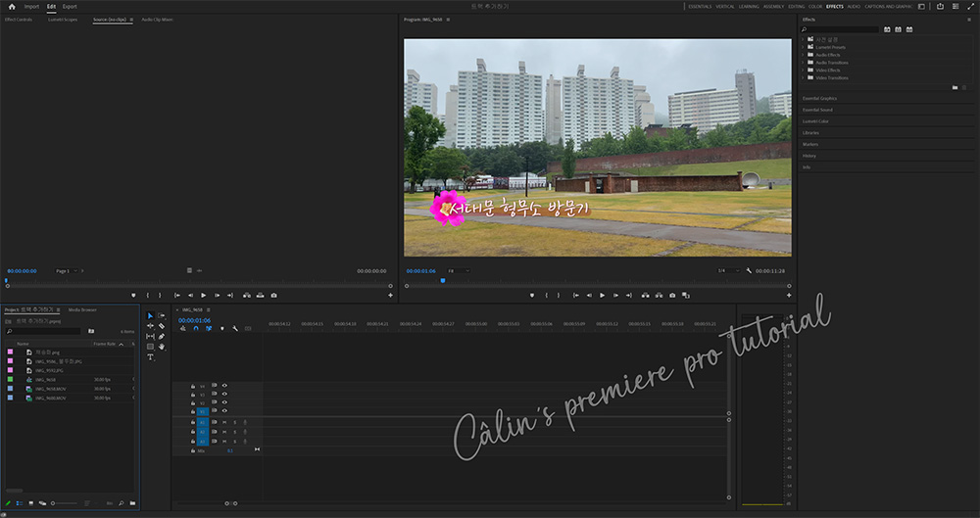Select the Type tool
This screenshot has width=980, height=518.
point(150,357)
